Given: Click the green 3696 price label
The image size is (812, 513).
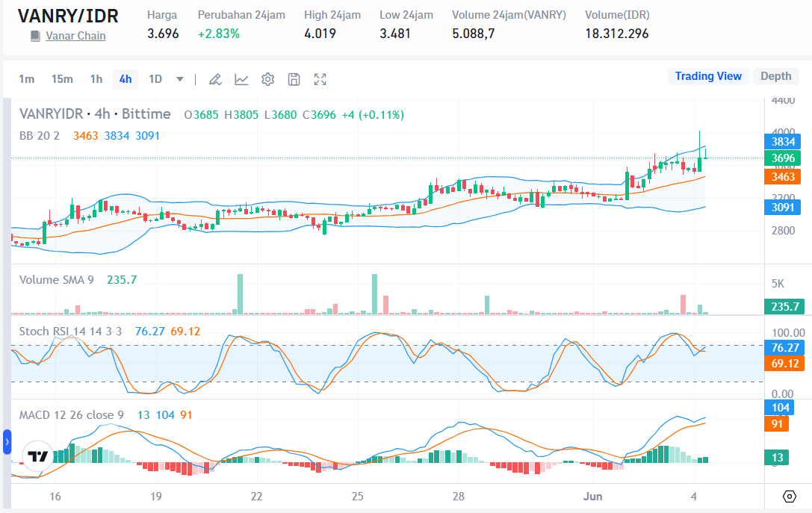Looking at the screenshot, I should point(784,158).
